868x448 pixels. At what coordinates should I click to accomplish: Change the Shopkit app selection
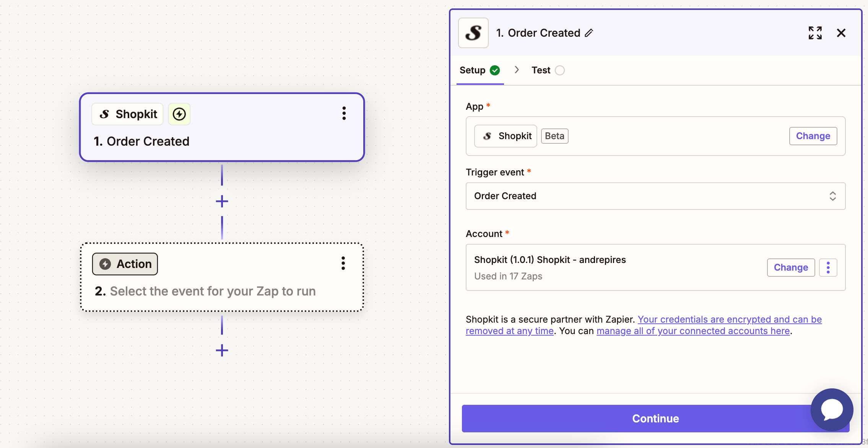813,136
